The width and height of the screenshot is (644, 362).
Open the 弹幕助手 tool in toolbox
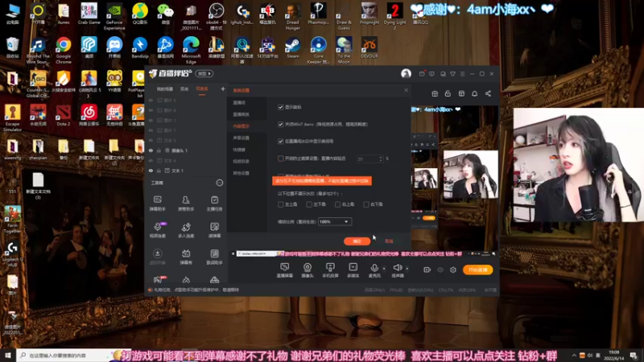[x=157, y=203]
